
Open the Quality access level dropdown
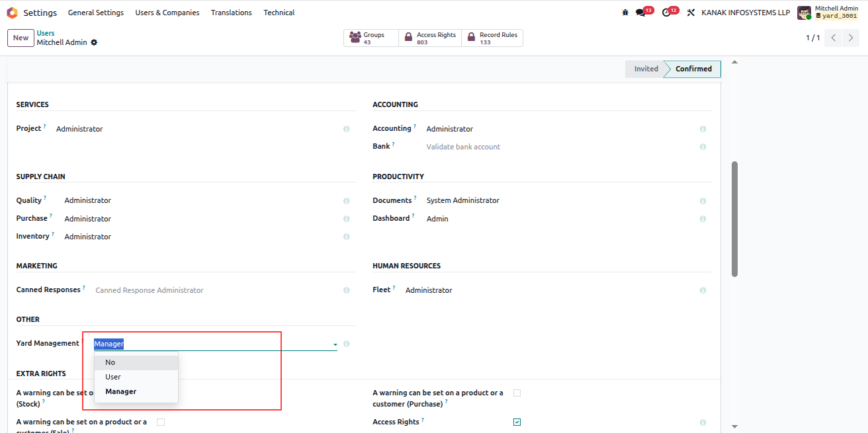point(200,200)
